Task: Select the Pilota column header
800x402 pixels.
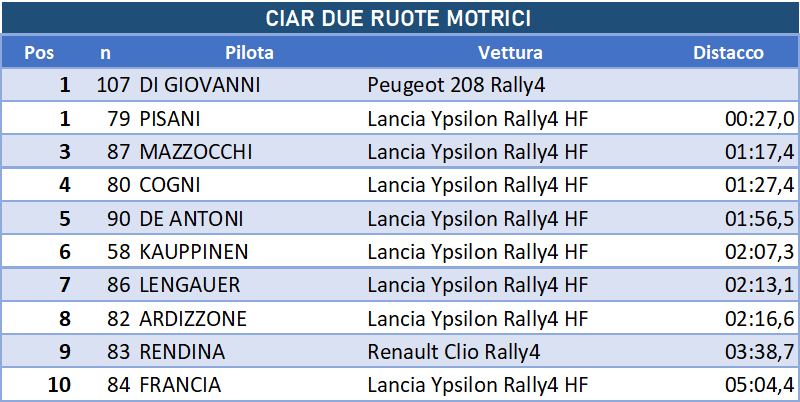Action: pos(249,53)
